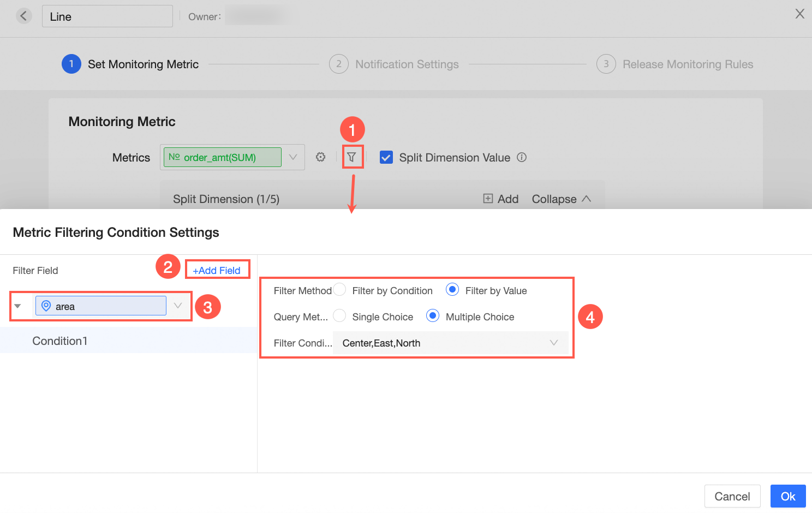
Task: Click the back arrow button beside Line
Action: point(23,16)
